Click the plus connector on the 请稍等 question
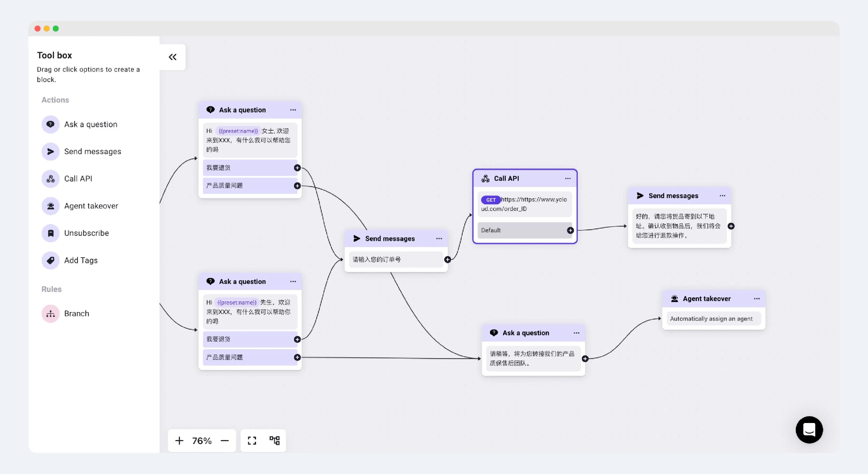 pos(585,359)
